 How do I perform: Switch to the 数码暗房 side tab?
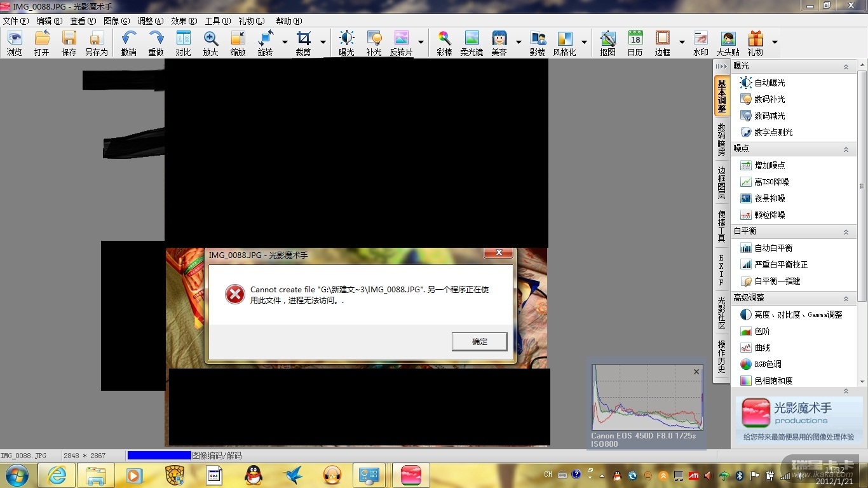pyautogui.click(x=721, y=140)
